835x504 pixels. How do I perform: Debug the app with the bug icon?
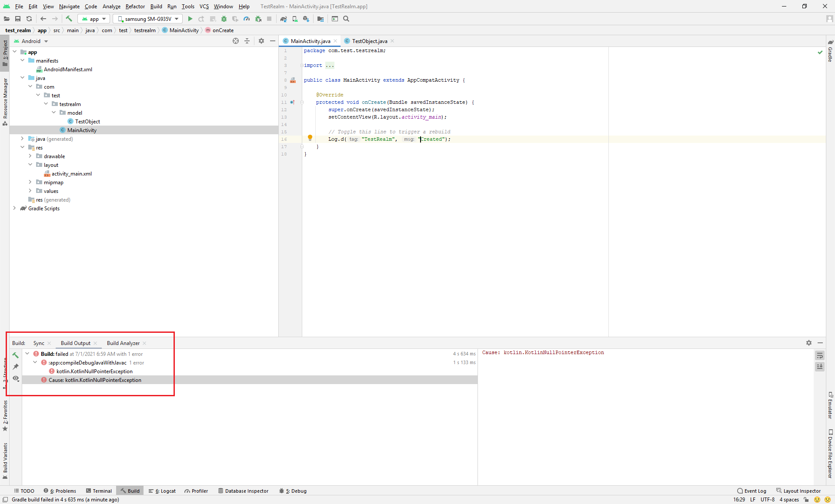click(224, 19)
